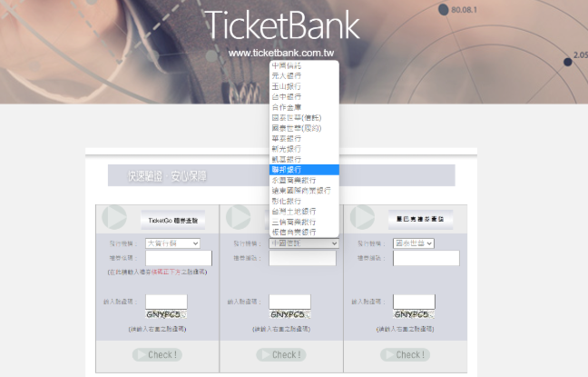Click GNYPC5 captcha image in 國泰世華 panel
This screenshot has height=377, width=588.
click(x=414, y=314)
